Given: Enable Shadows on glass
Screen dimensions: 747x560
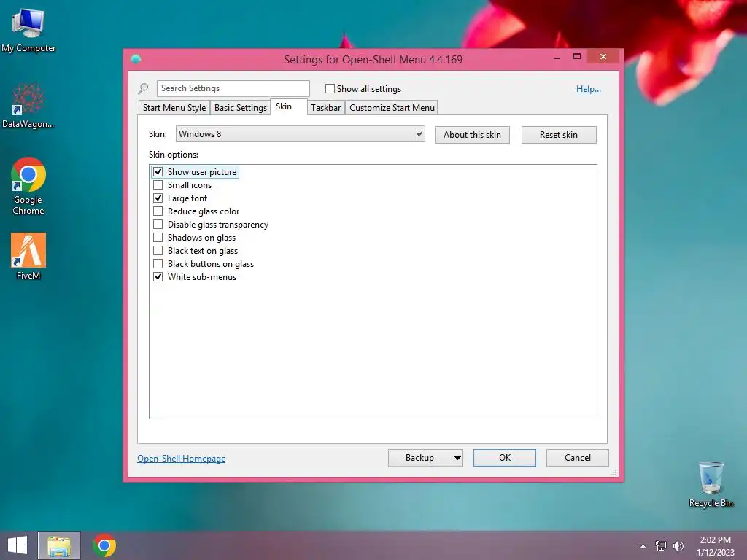Looking at the screenshot, I should (158, 237).
